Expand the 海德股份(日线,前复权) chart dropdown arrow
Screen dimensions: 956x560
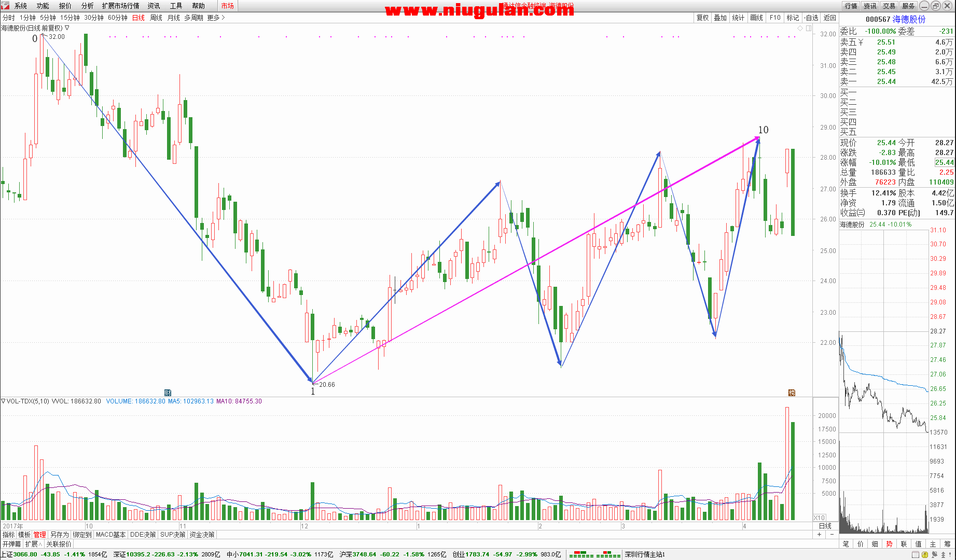click(67, 28)
